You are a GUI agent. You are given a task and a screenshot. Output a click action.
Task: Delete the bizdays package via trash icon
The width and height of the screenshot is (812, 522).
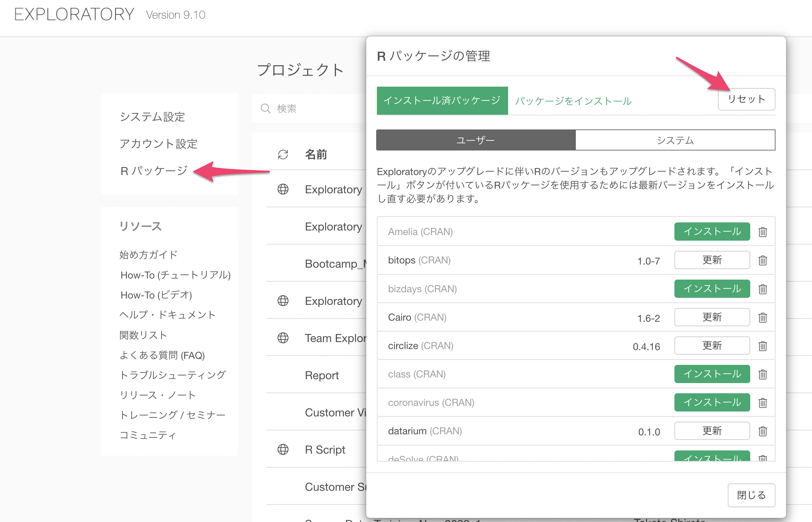pyautogui.click(x=763, y=289)
